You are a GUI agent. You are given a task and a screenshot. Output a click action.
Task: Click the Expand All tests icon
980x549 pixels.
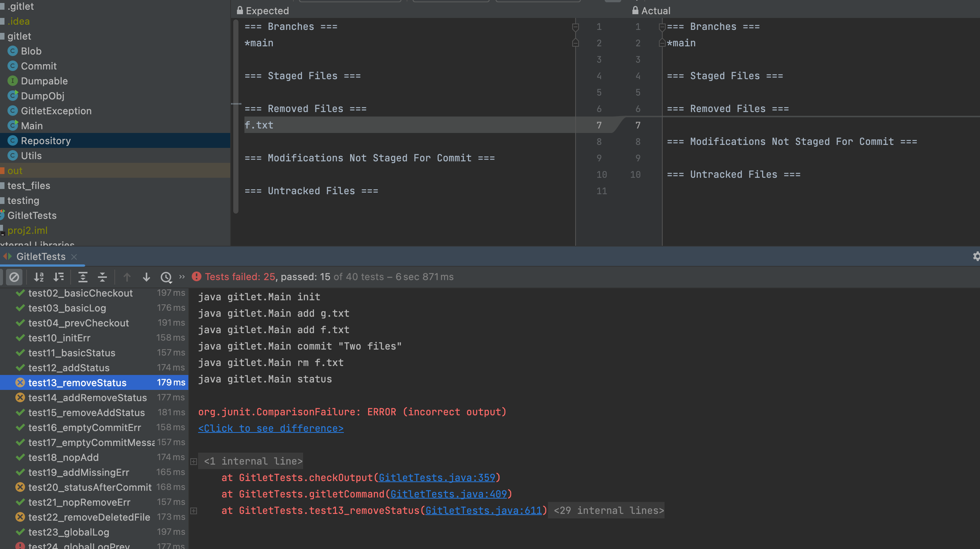[x=83, y=277]
